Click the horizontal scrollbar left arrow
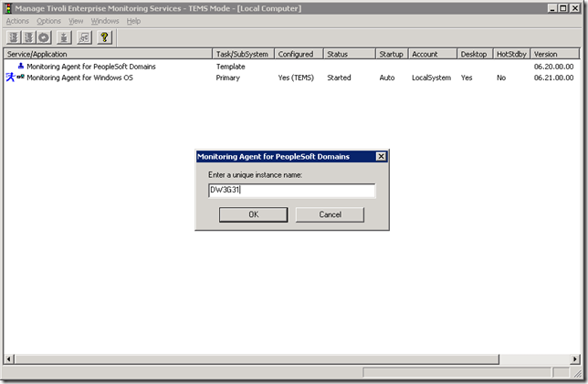Screen dimensions: 588x384 point(9,358)
